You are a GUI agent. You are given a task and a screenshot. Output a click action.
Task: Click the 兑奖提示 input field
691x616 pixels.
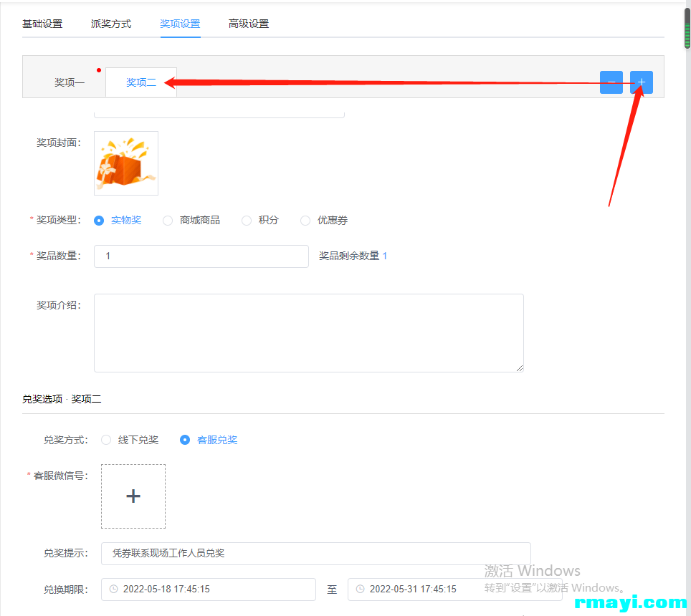click(x=316, y=554)
